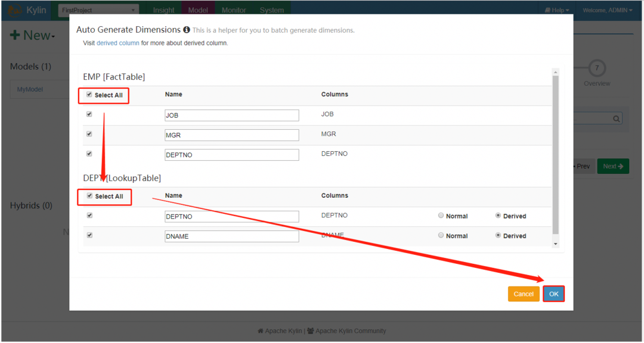
Task: Click the search magnifier icon behind the dialog
Action: pos(616,119)
